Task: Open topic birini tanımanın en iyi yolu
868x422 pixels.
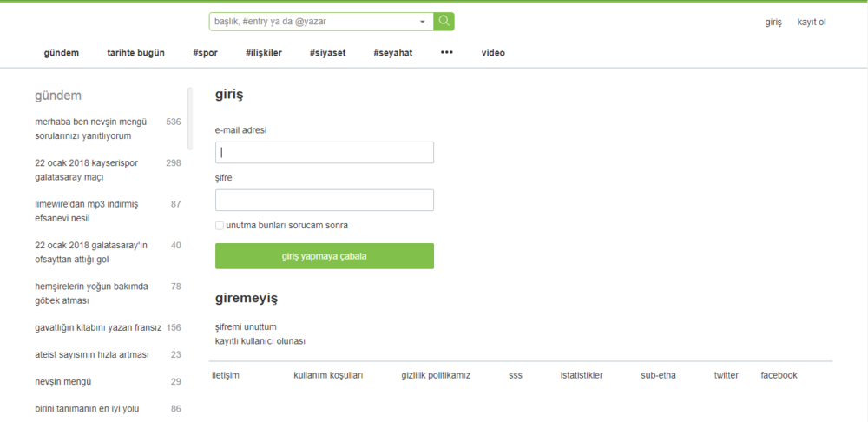Action: click(x=87, y=409)
